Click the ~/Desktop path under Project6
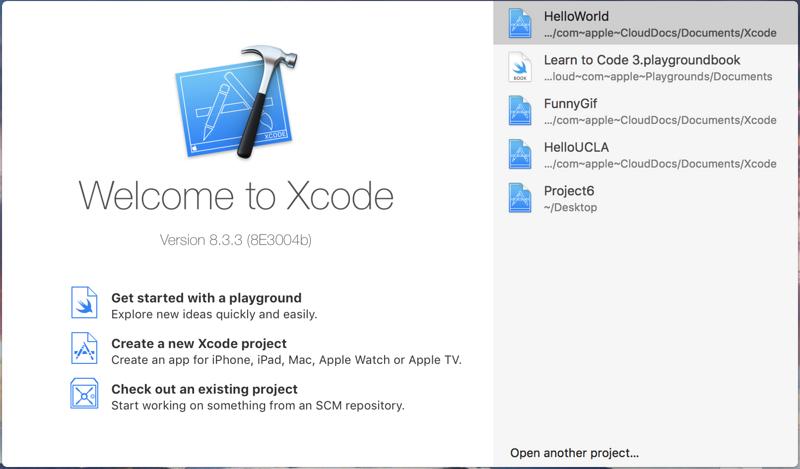The height and width of the screenshot is (469, 800). [x=570, y=208]
